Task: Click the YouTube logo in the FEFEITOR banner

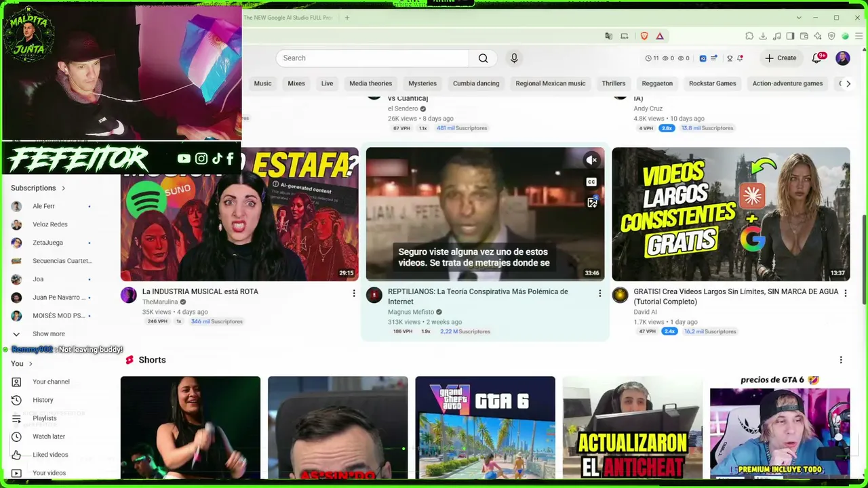Action: [184, 159]
